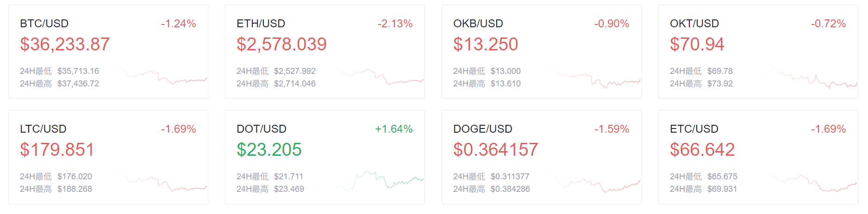Click the ETH/USD sparkline chart
The width and height of the screenshot is (868, 214).
[x=378, y=75]
